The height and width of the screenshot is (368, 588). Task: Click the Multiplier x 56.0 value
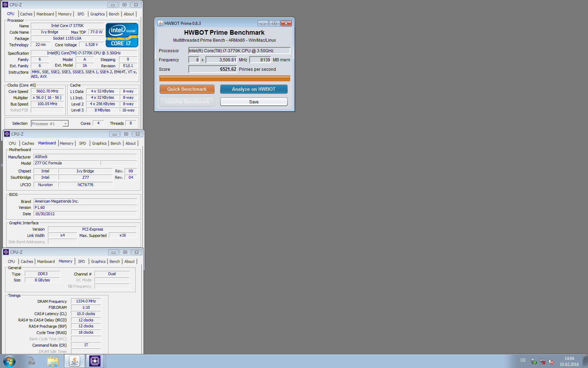[47, 97]
